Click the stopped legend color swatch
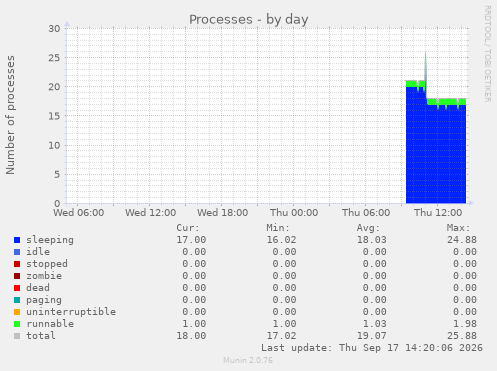Viewport: 497px width, 371px height. click(17, 264)
